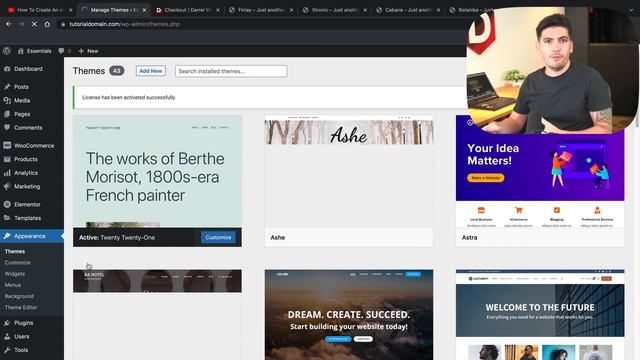The width and height of the screenshot is (640, 360).
Task: Go back with browser back arrow
Action: (x=9, y=24)
